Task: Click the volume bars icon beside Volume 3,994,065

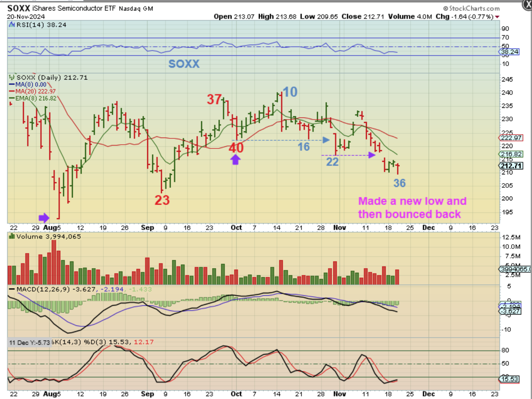Action: [x=12, y=237]
